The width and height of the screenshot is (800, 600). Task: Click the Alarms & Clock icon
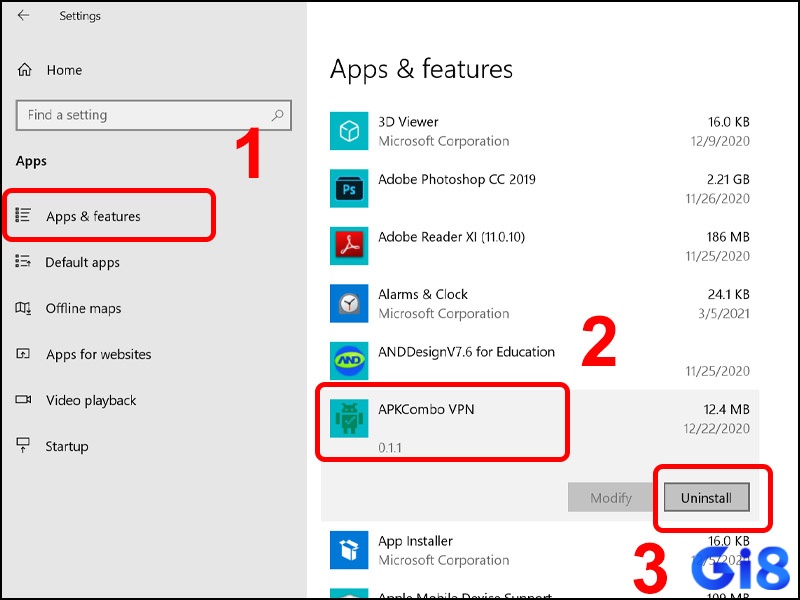coord(349,304)
